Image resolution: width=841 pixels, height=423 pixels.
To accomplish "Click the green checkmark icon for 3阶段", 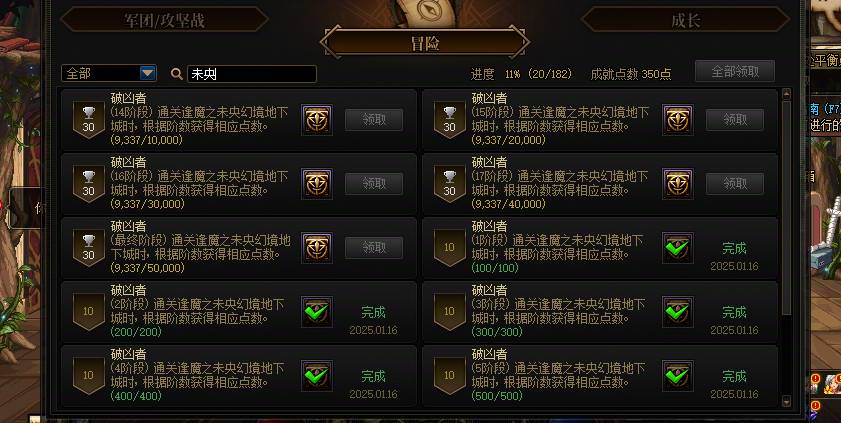I will point(678,312).
